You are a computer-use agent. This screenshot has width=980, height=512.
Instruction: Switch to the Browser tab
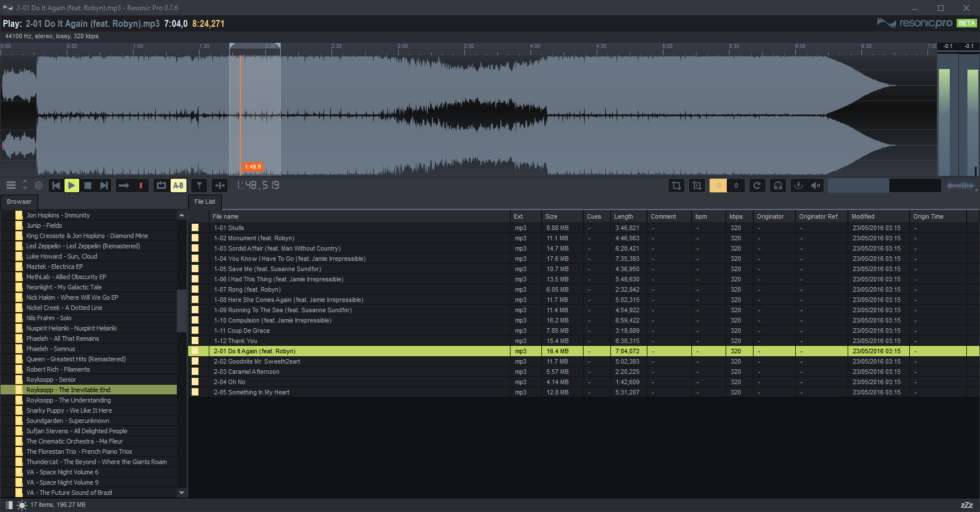click(19, 201)
